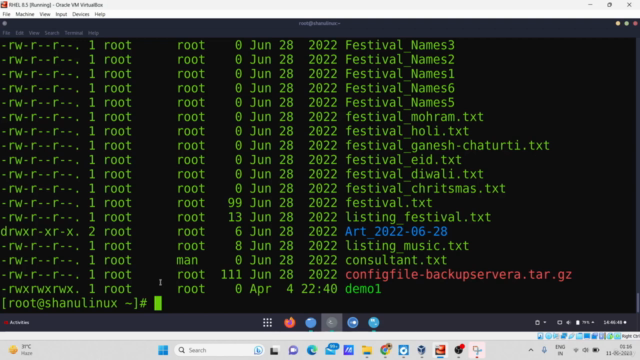The width and height of the screenshot is (640, 360).
Task: Open the terminal's View menu
Action: 34,33
